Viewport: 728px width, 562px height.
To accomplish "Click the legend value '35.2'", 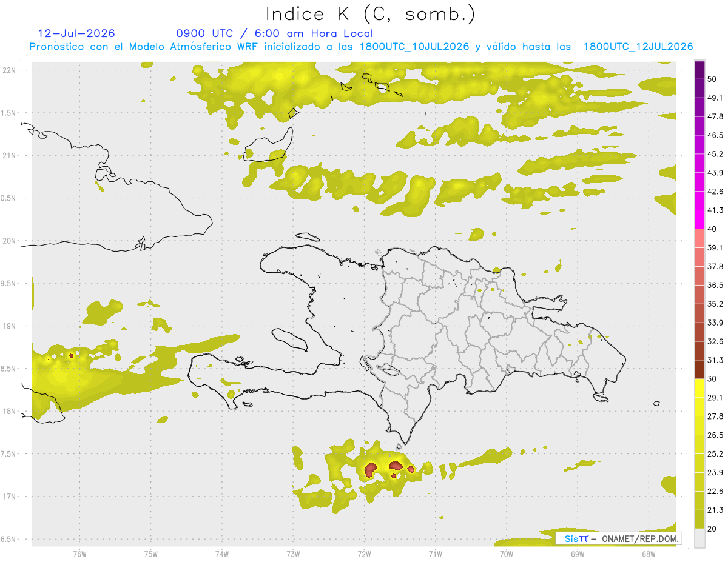I will pyautogui.click(x=715, y=304).
